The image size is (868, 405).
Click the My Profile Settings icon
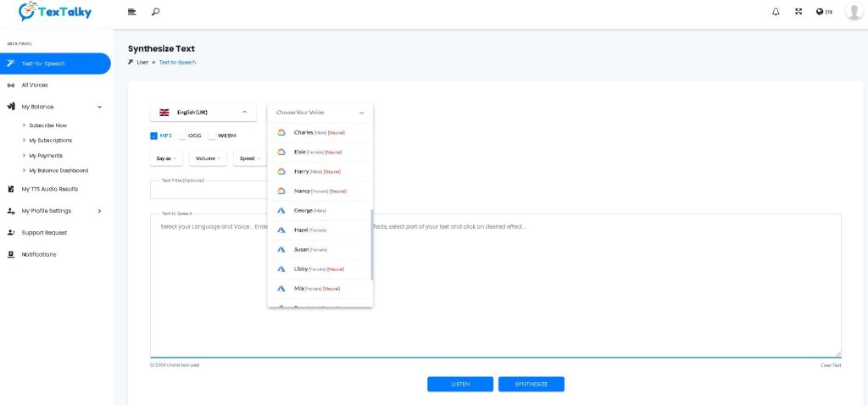click(10, 211)
